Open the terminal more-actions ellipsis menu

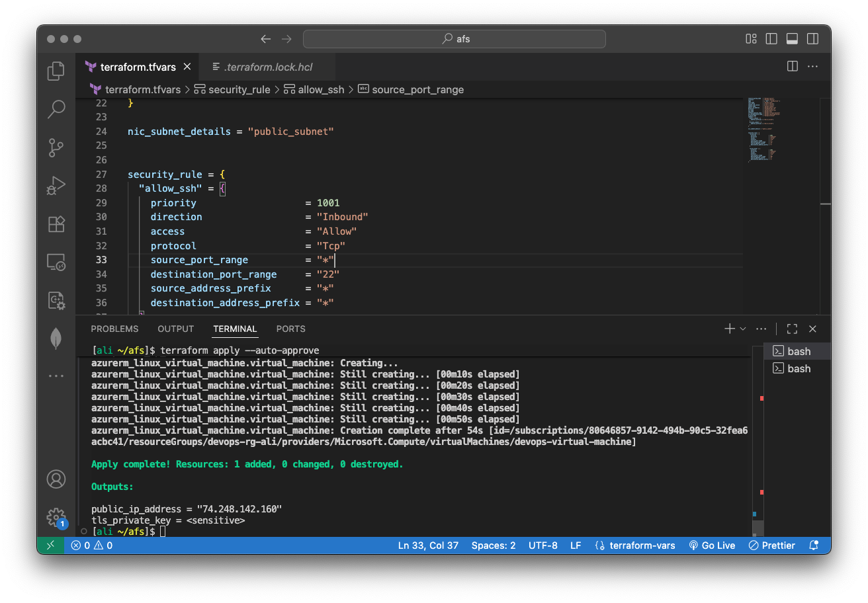click(x=761, y=329)
